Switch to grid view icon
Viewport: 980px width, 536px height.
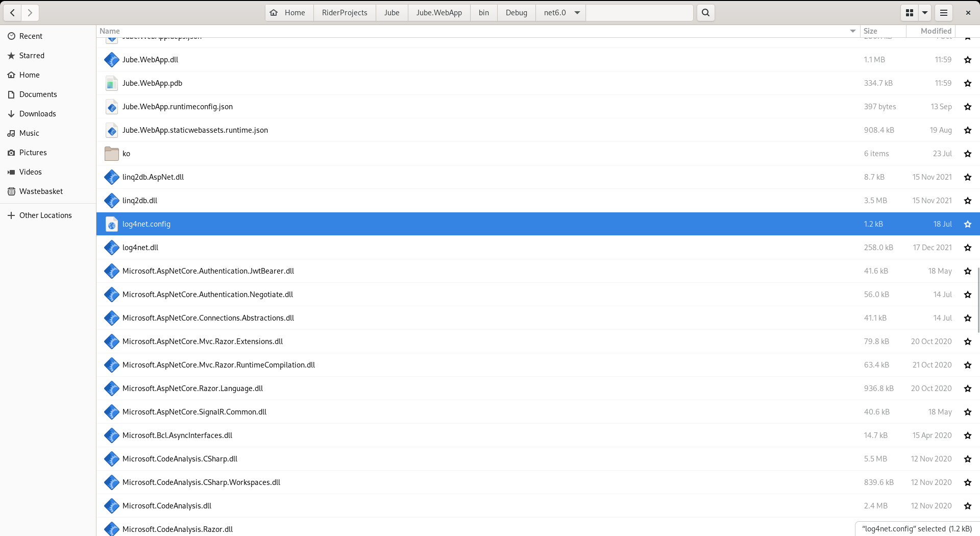click(x=909, y=13)
